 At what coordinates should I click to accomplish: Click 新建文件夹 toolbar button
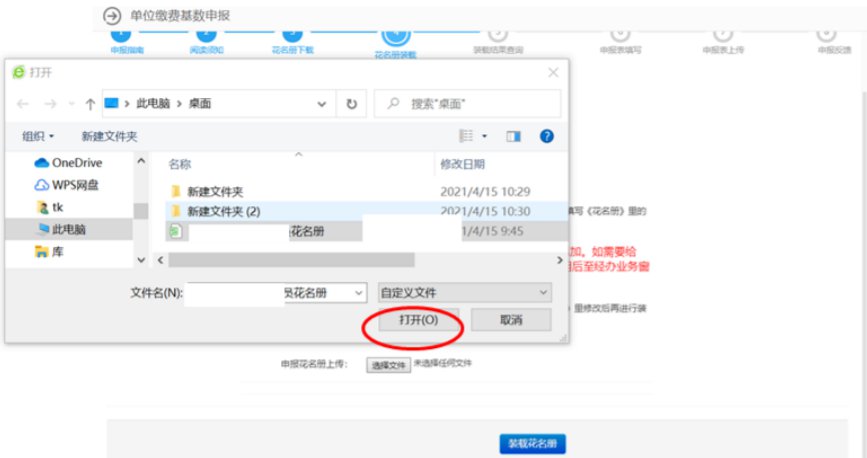point(109,136)
